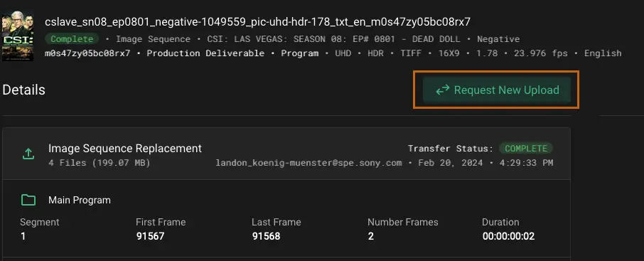Click the First Frame value 91567
Viewport: 644px width, 261px height.
click(x=150, y=236)
